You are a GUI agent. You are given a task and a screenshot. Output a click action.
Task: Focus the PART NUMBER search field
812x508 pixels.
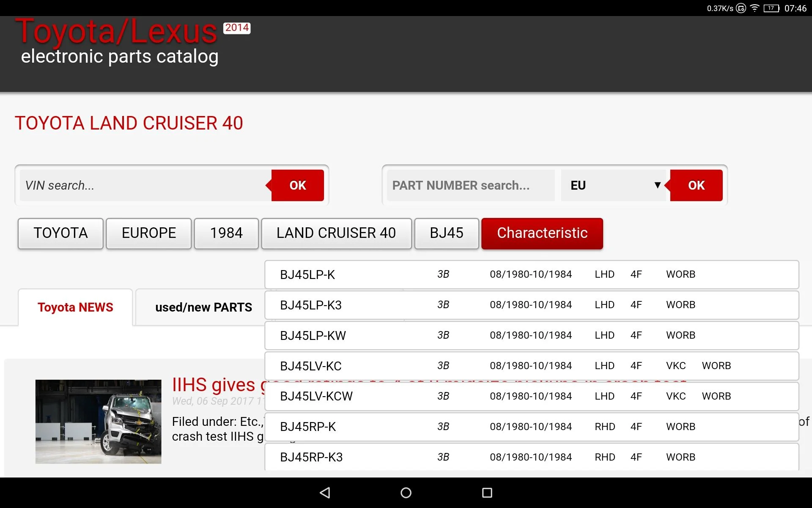[470, 185]
